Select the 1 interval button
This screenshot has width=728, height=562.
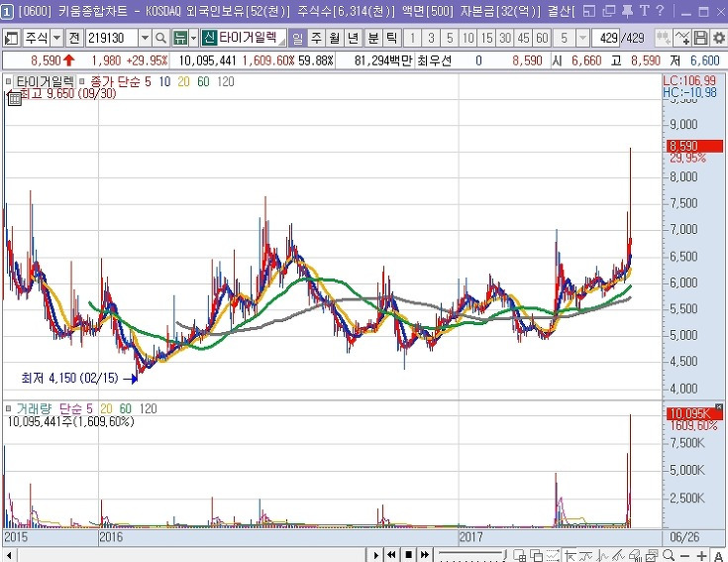tap(412, 38)
